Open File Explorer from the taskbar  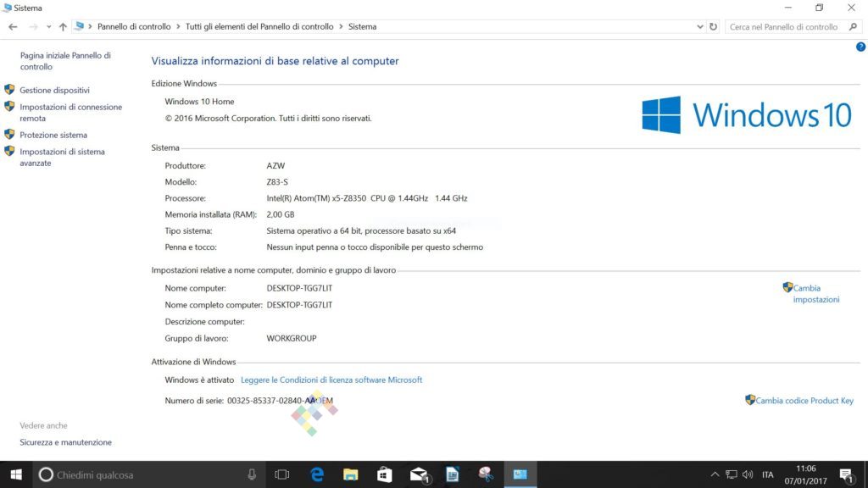350,474
